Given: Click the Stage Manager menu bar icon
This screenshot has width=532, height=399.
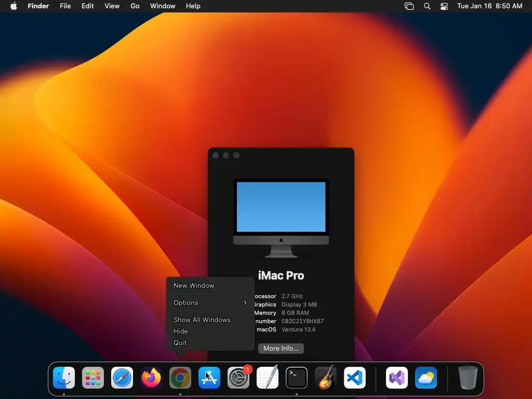Looking at the screenshot, I should coord(409,6).
